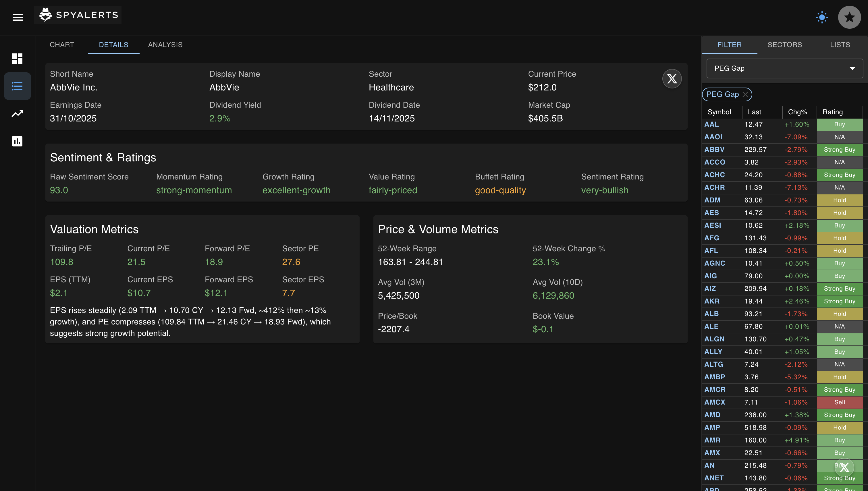Select the FILTER tab
The height and width of the screenshot is (491, 868).
730,45
